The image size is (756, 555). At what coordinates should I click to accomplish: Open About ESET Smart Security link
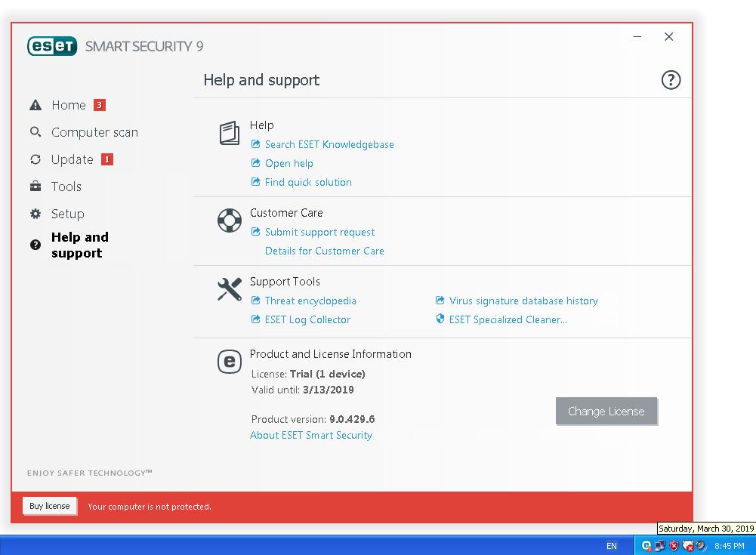[x=311, y=436]
